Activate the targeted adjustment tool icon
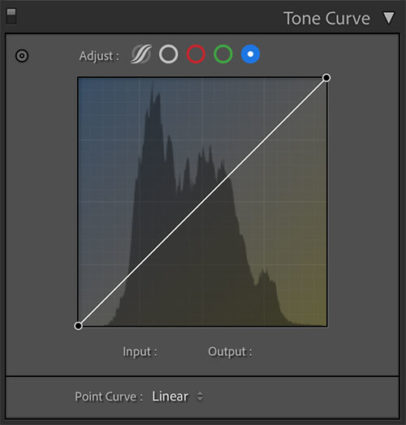The width and height of the screenshot is (406, 425). point(22,56)
